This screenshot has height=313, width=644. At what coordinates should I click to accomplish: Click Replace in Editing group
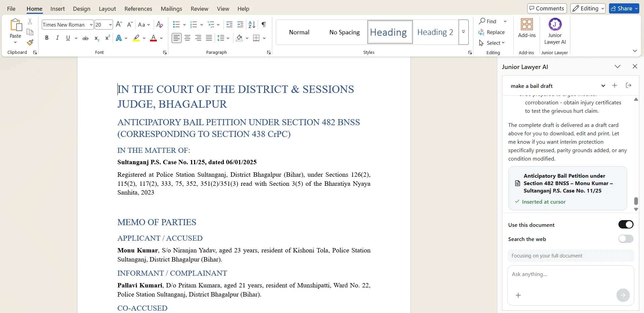tap(492, 32)
